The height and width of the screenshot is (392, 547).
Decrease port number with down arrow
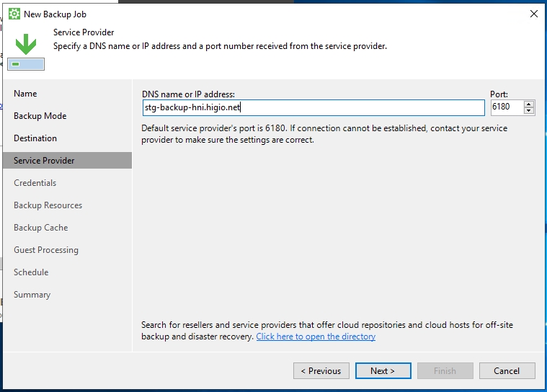pos(530,111)
